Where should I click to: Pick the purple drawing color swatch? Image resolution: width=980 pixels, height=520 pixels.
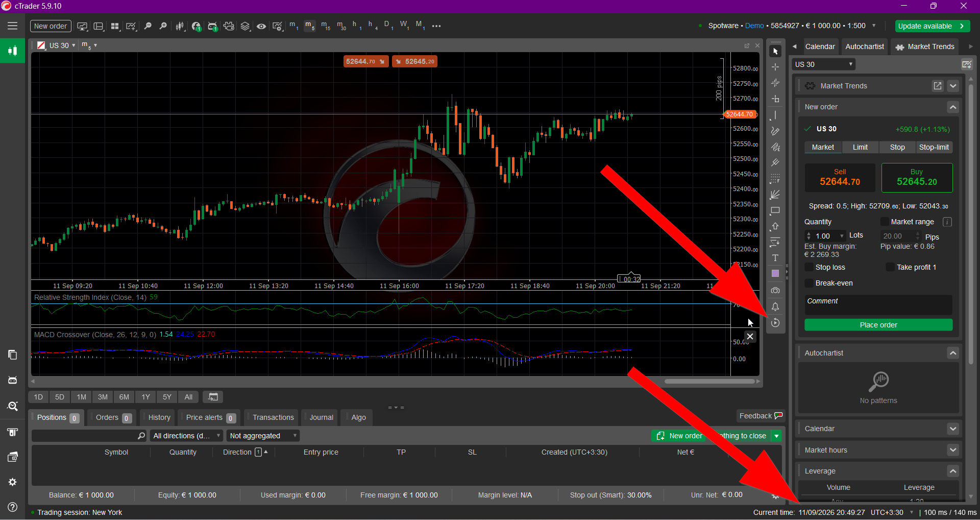775,274
